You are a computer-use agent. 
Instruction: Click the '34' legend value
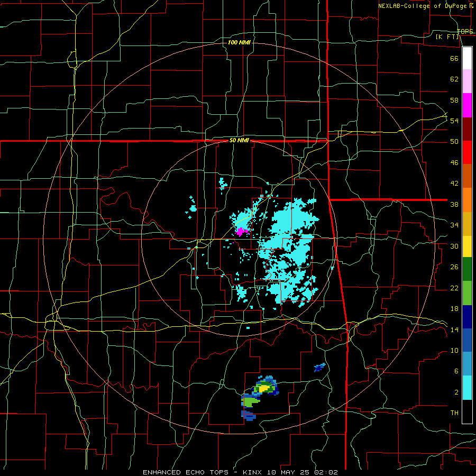coord(454,225)
